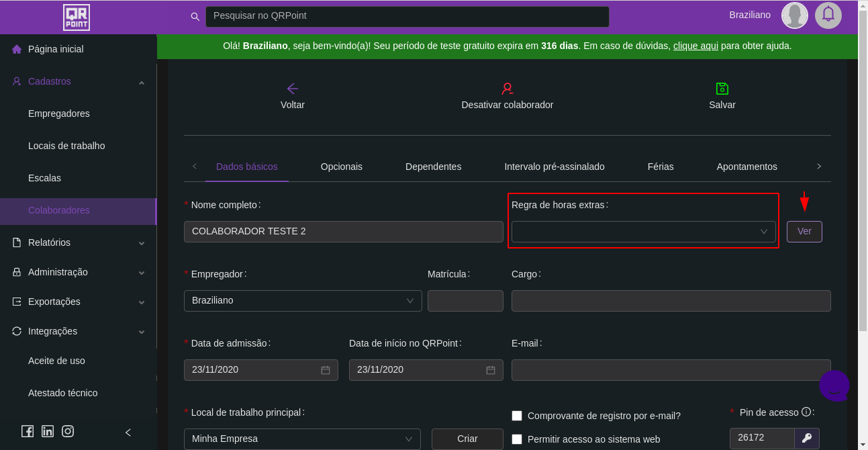Collapse the sidebar with the left chevron
The image size is (868, 450).
click(x=128, y=433)
